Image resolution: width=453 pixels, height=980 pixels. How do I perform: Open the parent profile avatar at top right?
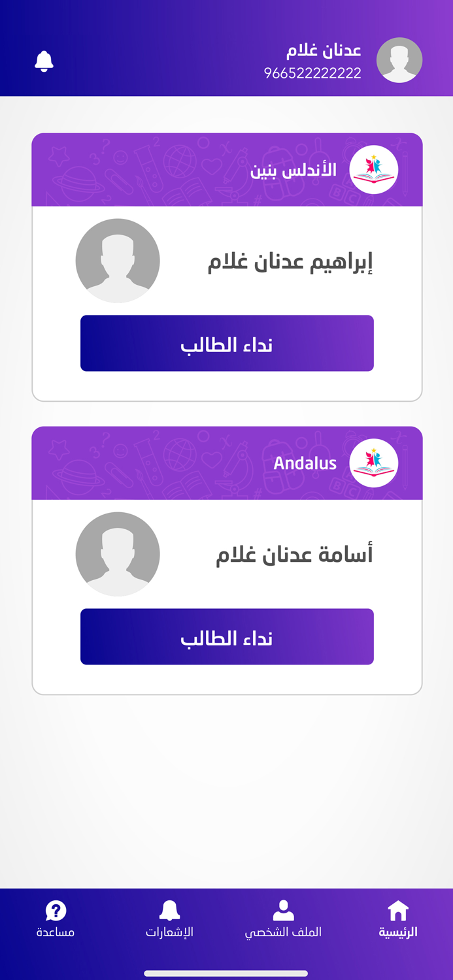[x=399, y=59]
